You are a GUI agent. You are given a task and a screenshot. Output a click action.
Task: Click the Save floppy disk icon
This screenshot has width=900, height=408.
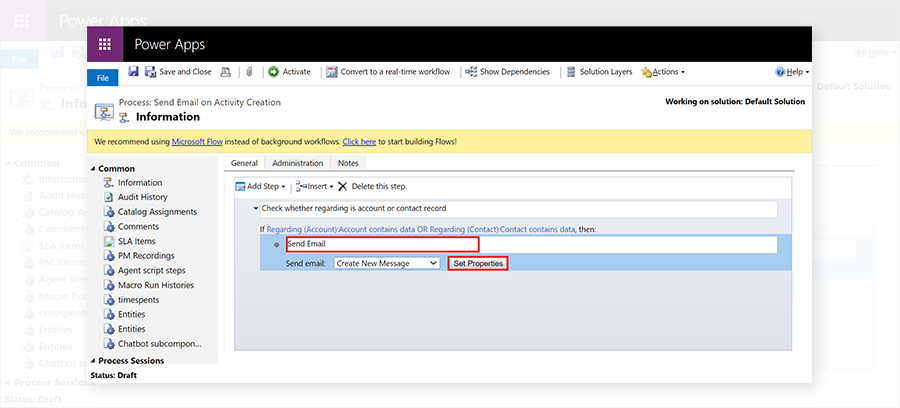tap(133, 72)
